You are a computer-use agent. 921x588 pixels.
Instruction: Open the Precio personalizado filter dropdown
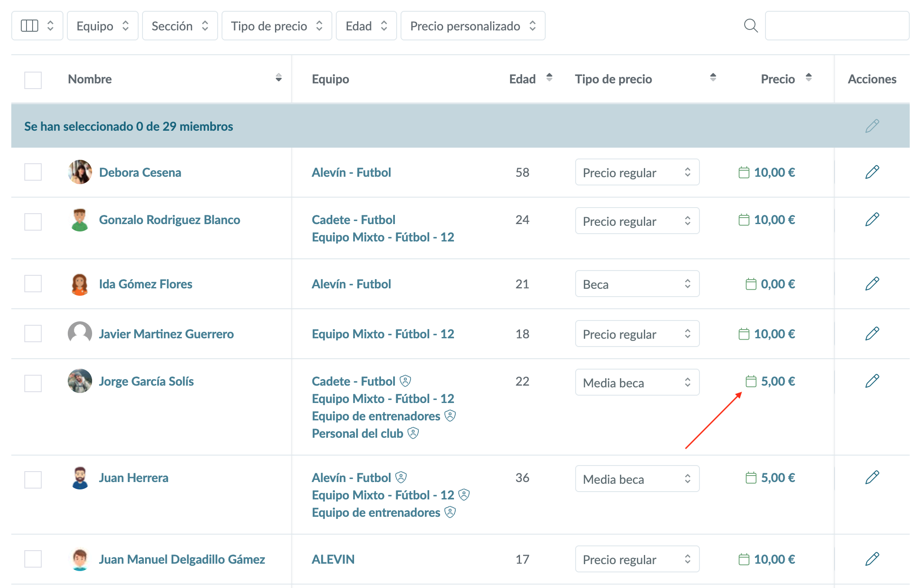pyautogui.click(x=472, y=26)
